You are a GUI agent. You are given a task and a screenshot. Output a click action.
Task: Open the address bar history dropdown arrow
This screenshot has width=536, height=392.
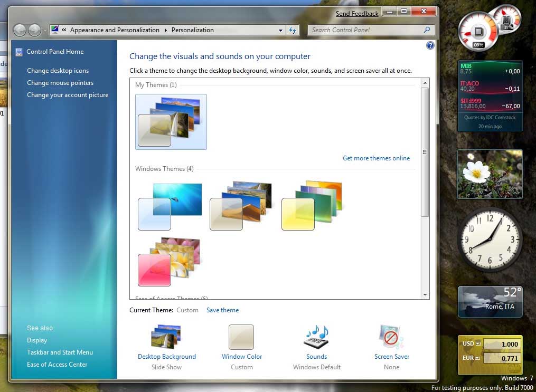[279, 30]
